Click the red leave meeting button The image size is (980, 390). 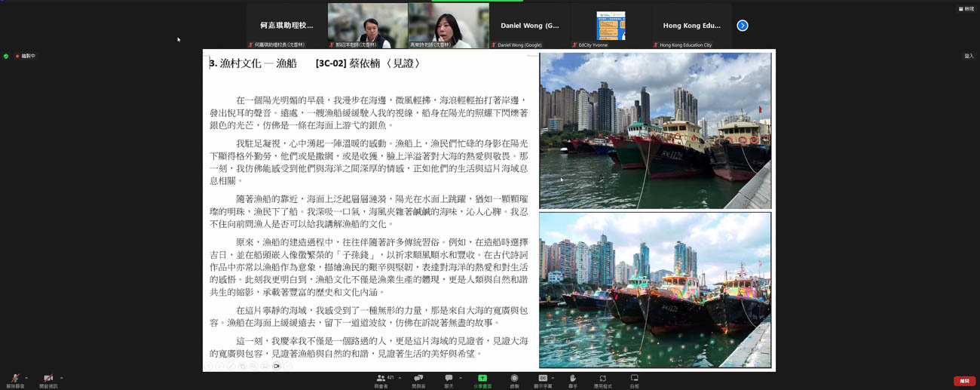coord(964,381)
